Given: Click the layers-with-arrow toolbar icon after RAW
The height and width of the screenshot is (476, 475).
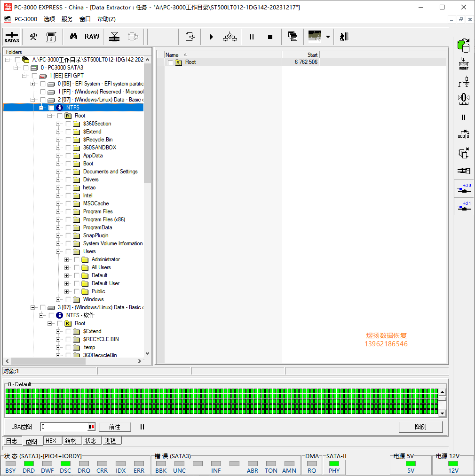Looking at the screenshot, I should [x=114, y=37].
